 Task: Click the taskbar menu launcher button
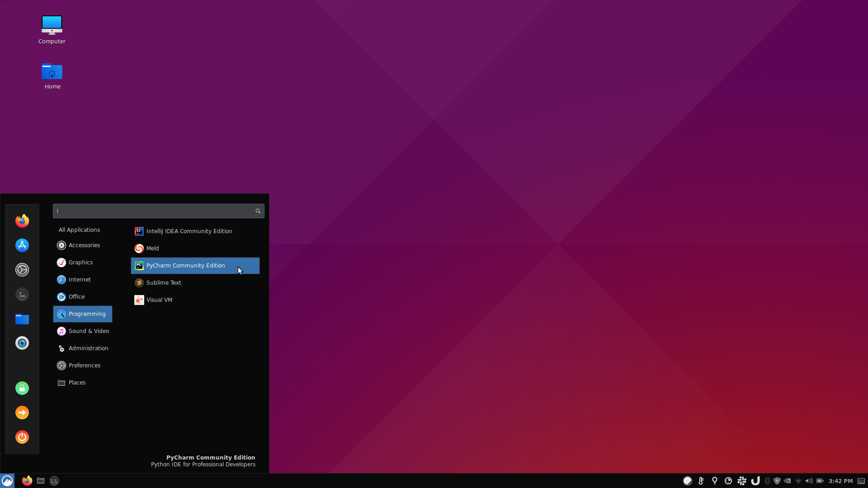click(x=7, y=481)
